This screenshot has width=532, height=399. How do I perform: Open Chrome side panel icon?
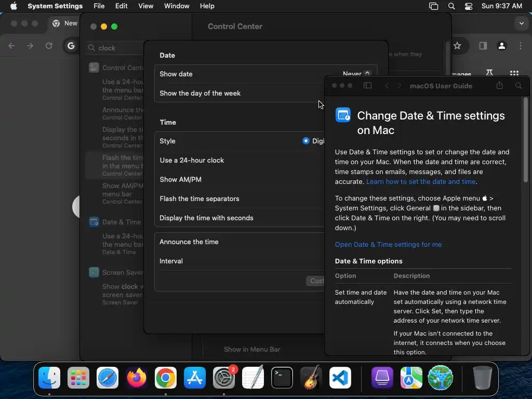(483, 46)
